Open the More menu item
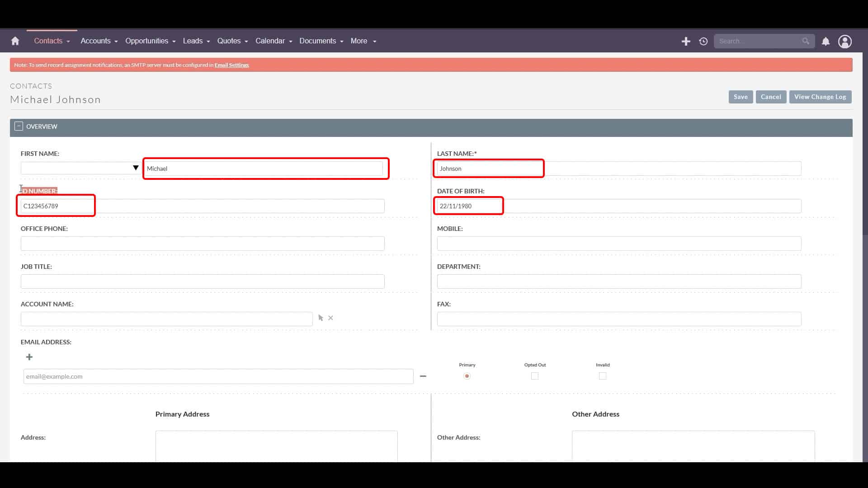 pyautogui.click(x=363, y=41)
